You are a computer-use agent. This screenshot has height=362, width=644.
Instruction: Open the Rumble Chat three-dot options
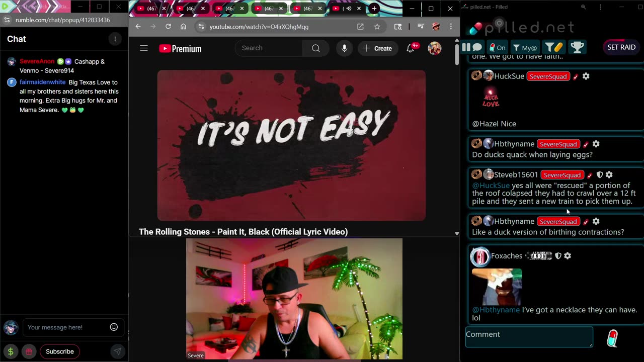point(115,39)
